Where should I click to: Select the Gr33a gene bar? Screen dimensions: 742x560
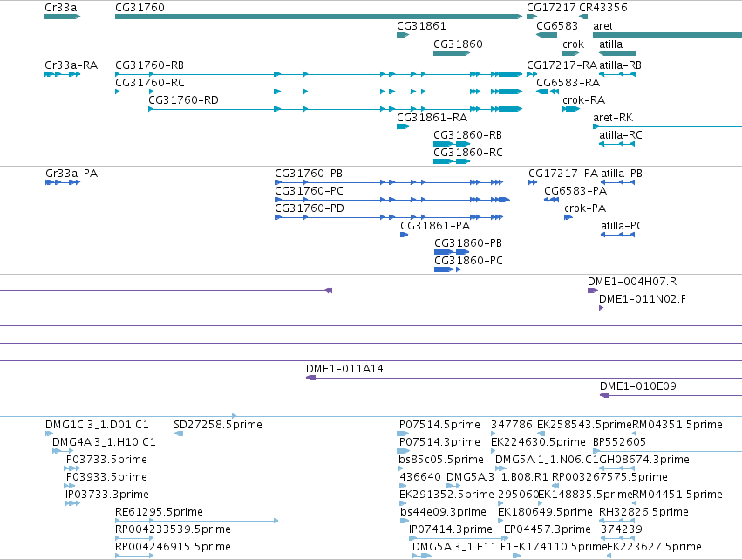(x=63, y=17)
